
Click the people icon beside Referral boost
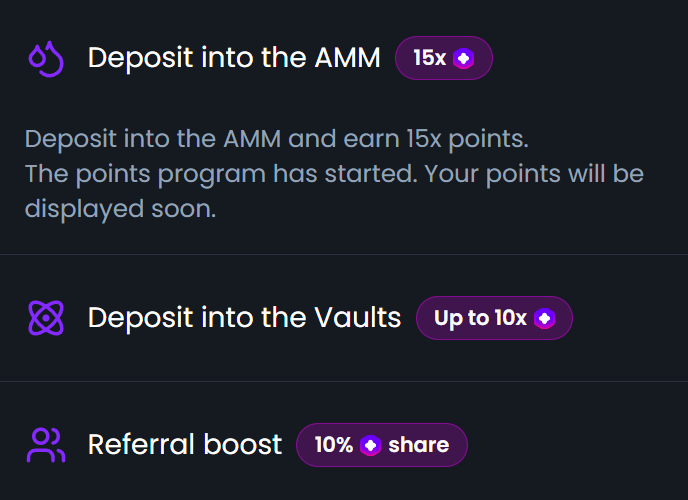coord(46,445)
